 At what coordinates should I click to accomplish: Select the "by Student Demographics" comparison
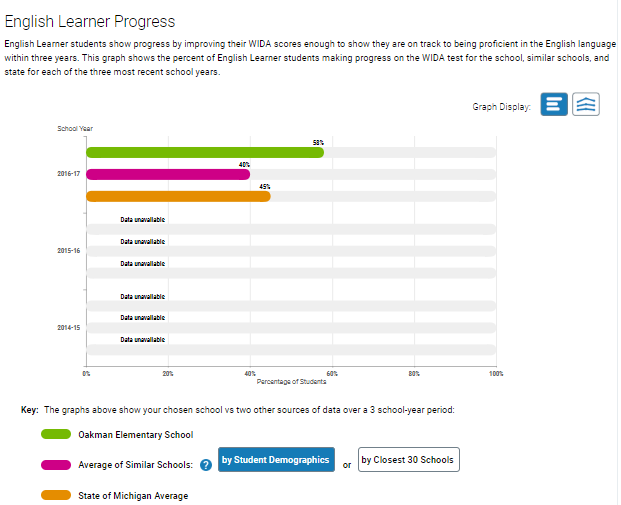click(x=275, y=460)
